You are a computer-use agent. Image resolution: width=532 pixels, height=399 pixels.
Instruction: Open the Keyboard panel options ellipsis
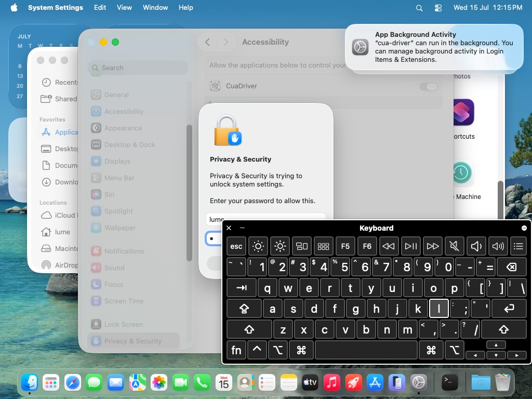pyautogui.click(x=524, y=228)
